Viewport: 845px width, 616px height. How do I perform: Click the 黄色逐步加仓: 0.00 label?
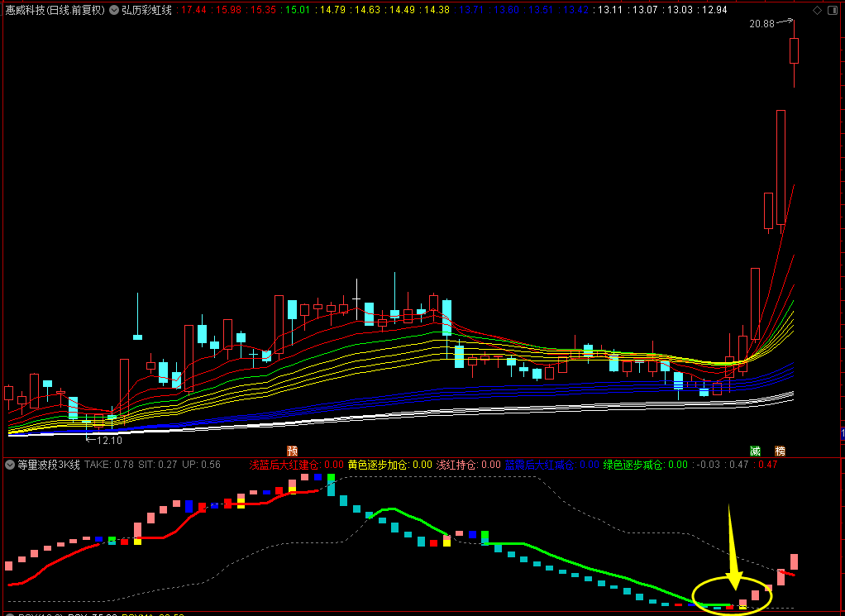pos(390,465)
